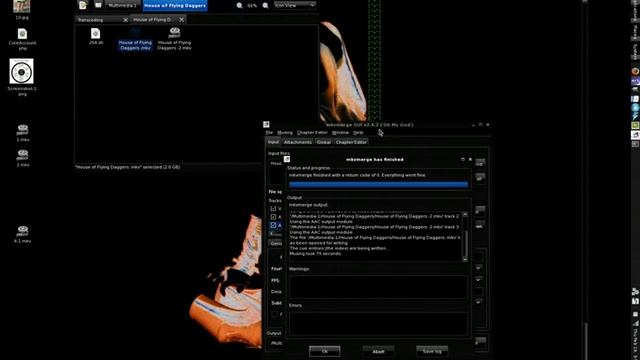The height and width of the screenshot is (360, 640).
Task: Select House of Flying Daggers.mkv file
Action: click(x=135, y=39)
